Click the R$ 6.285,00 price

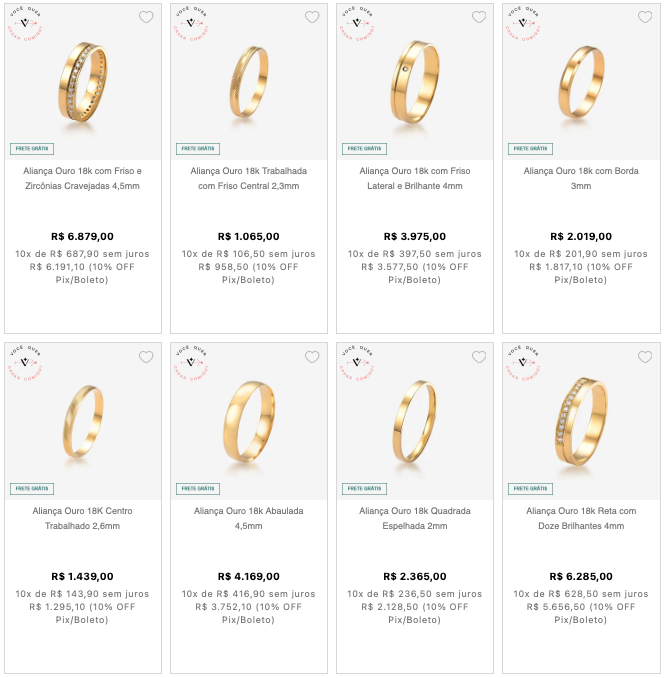[x=581, y=576]
